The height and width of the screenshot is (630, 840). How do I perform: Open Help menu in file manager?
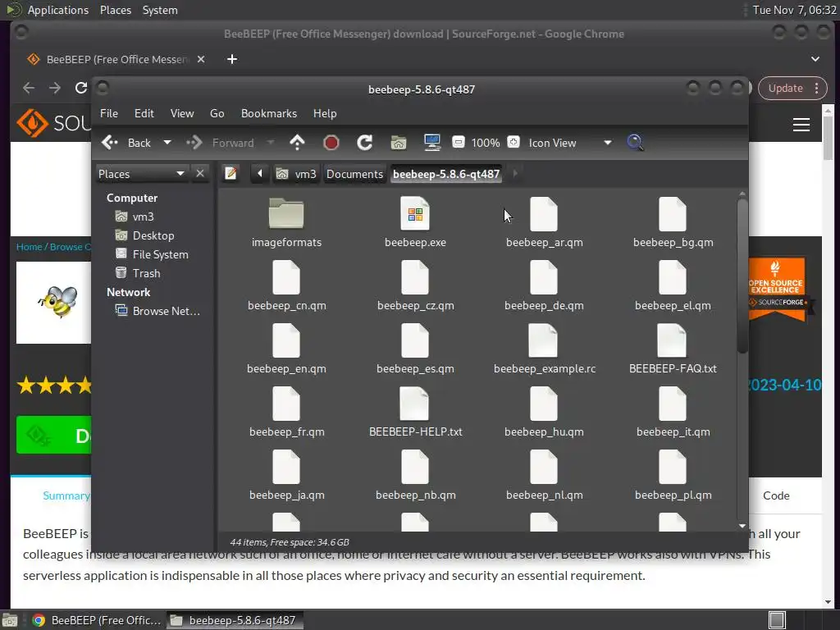pos(325,113)
